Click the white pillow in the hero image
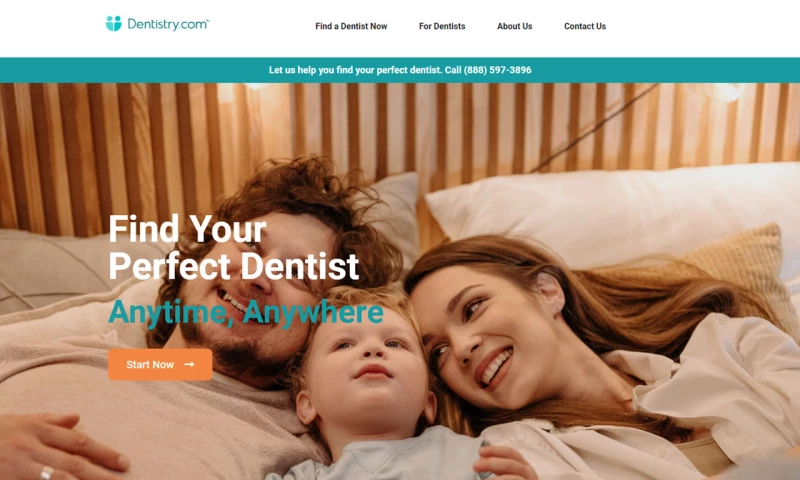 [x=612, y=214]
